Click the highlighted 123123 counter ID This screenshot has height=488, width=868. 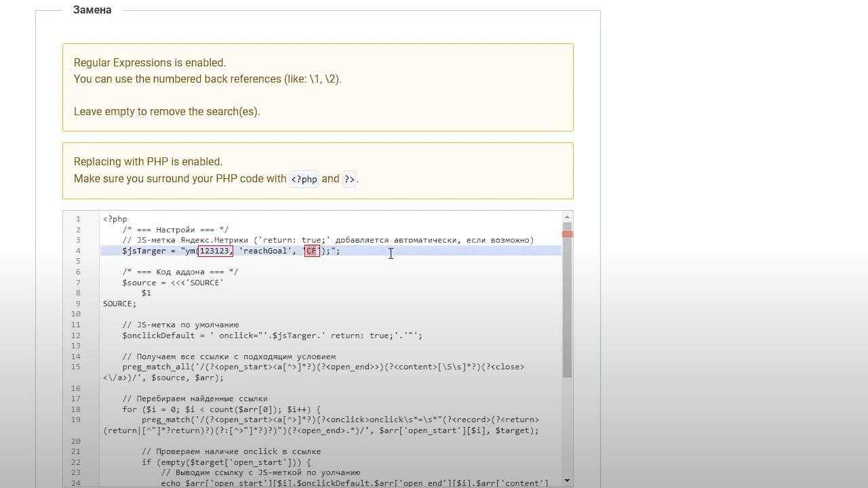tap(216, 251)
